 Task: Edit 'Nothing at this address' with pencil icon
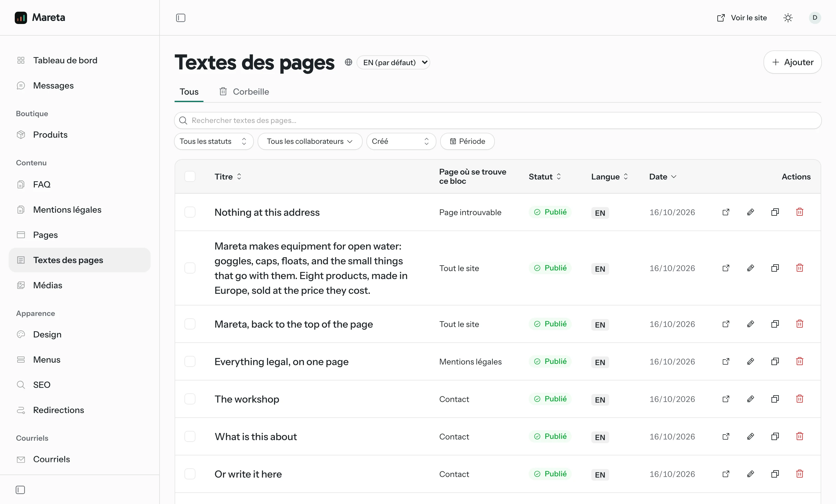[x=751, y=212]
